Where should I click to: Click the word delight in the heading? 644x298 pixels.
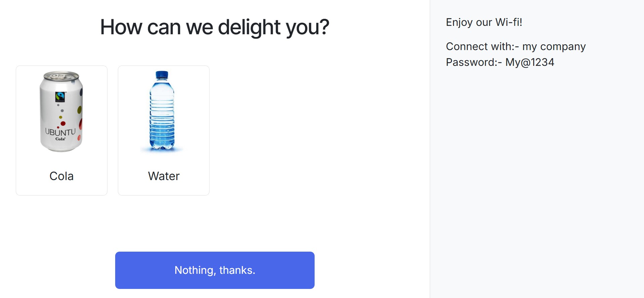(249, 27)
